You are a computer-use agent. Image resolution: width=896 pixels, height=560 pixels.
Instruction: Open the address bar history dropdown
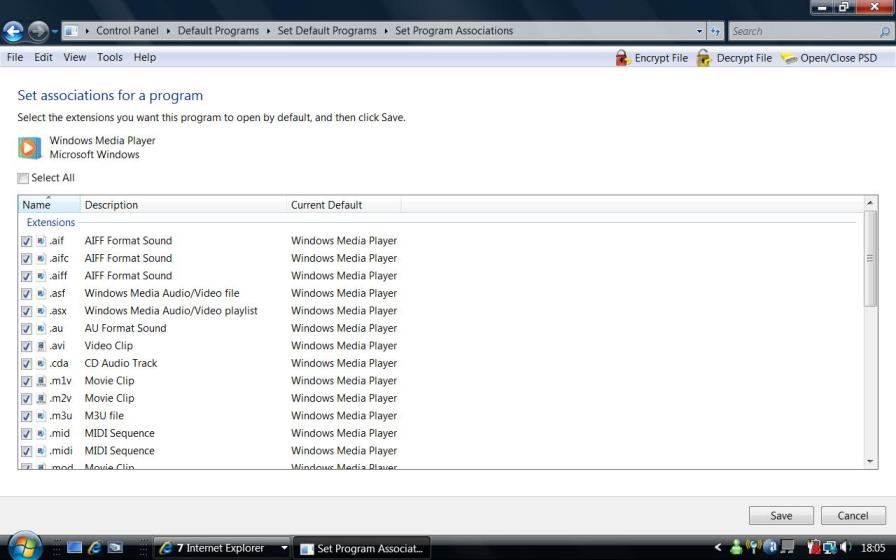point(699,31)
